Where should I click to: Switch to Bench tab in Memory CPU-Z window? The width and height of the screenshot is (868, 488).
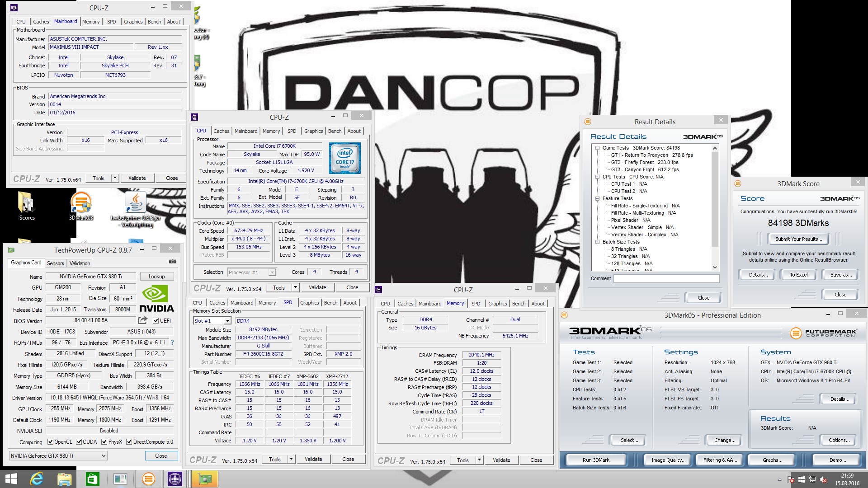pos(519,304)
